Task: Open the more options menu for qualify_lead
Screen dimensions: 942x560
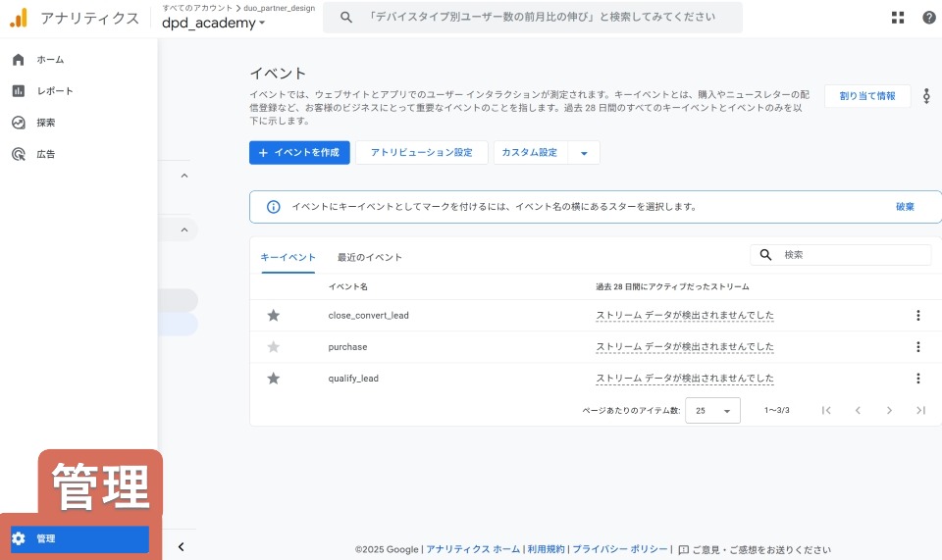Action: coord(917,379)
